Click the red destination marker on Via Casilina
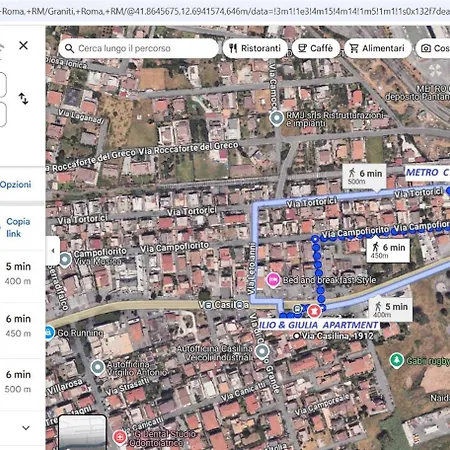 click(314, 311)
